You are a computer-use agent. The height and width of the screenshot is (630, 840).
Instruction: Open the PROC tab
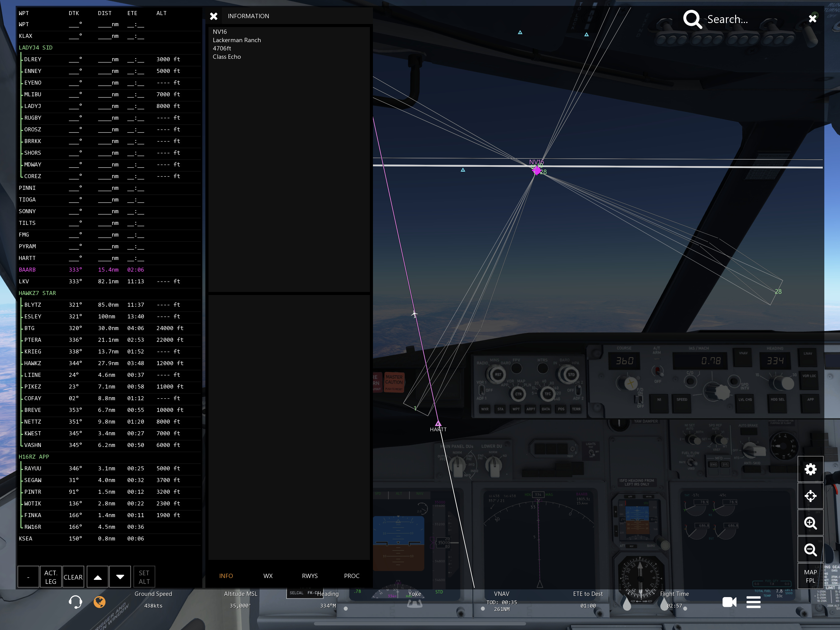(351, 576)
